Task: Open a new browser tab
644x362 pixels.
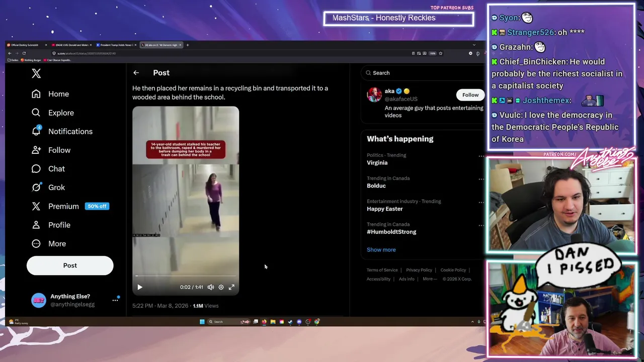Action: (x=188, y=45)
